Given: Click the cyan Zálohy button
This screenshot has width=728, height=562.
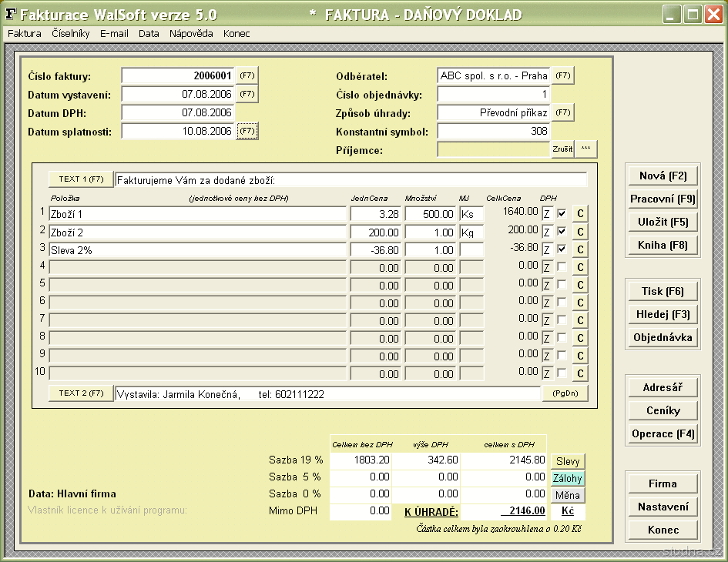Looking at the screenshot, I should click(x=568, y=478).
